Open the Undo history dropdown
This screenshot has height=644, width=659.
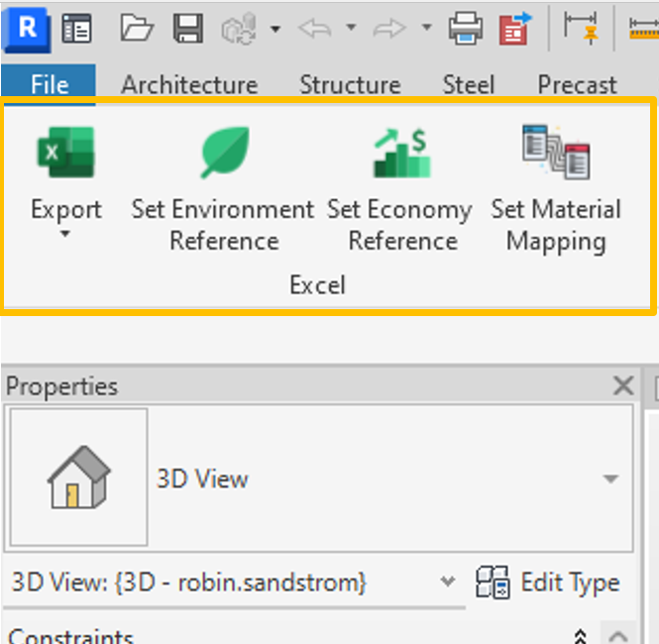pos(351,28)
